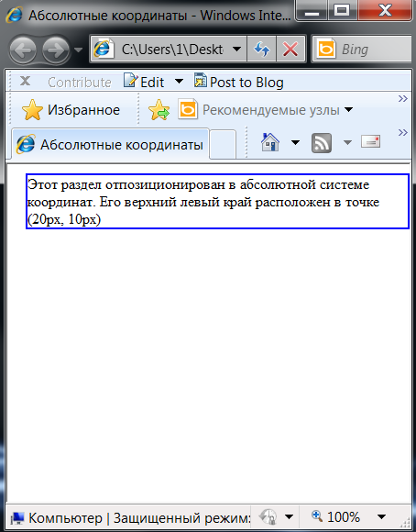416x532 pixels.
Task: Open the security status dropdown arrow
Action: (x=290, y=517)
